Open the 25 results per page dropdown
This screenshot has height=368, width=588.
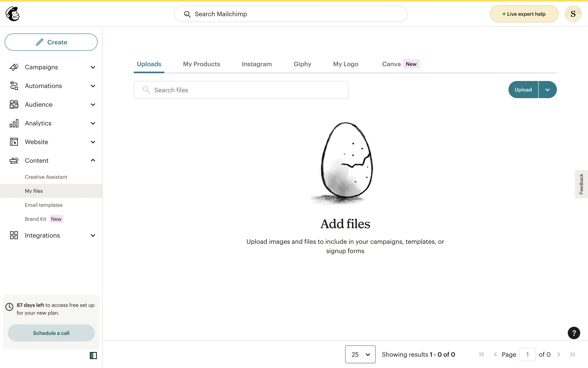pos(360,355)
